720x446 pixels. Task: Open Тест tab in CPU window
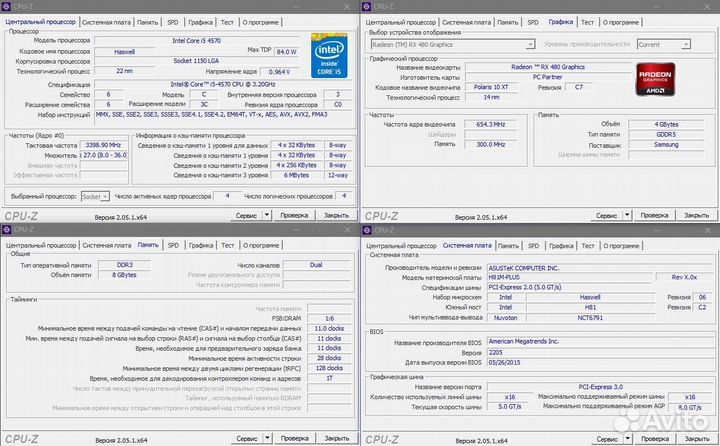[x=227, y=22]
